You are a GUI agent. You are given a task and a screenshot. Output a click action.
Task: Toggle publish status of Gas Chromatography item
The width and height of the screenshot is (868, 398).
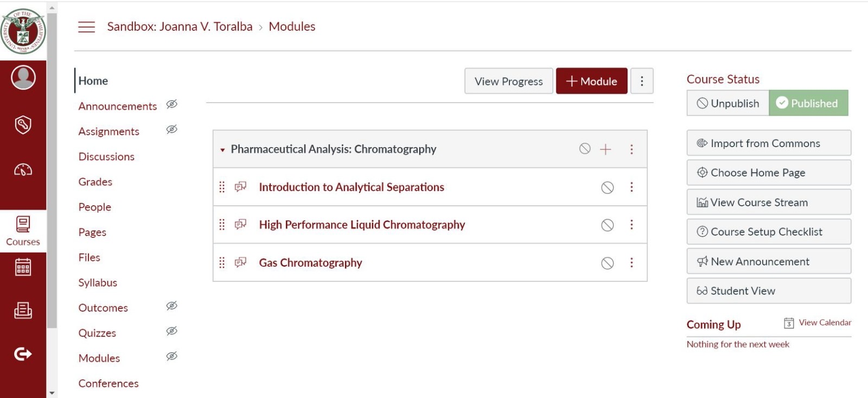pos(608,263)
